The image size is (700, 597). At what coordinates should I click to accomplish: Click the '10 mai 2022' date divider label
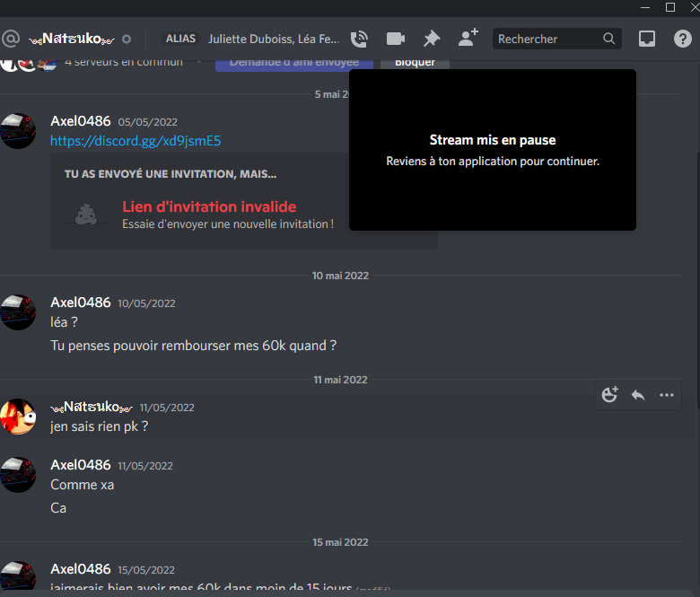pyautogui.click(x=340, y=276)
